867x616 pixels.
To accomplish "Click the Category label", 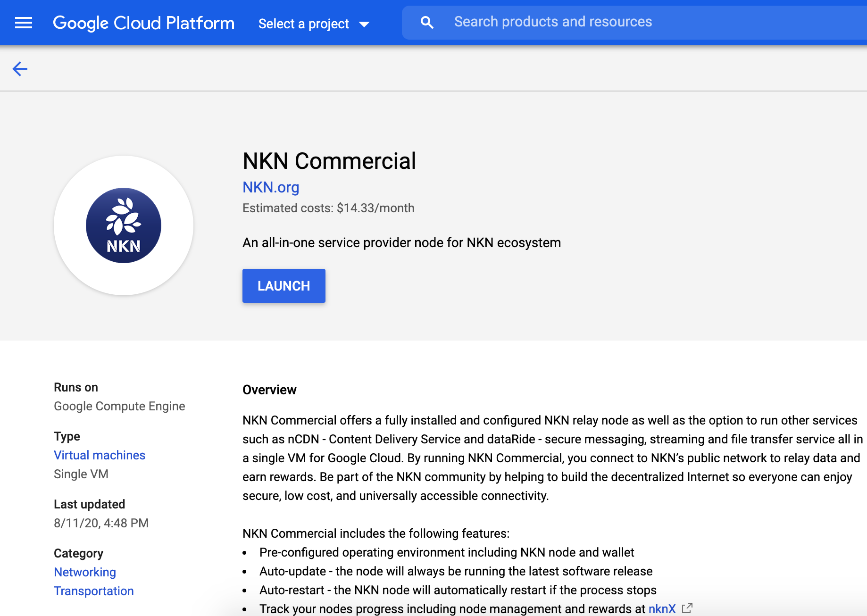I will click(x=78, y=553).
